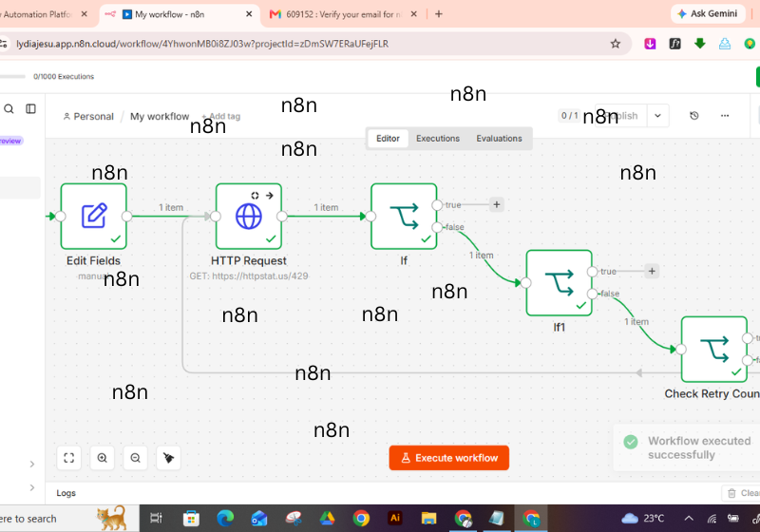Open the Personal project breadcrumb
Image resolution: width=760 pixels, height=532 pixels.
[88, 116]
